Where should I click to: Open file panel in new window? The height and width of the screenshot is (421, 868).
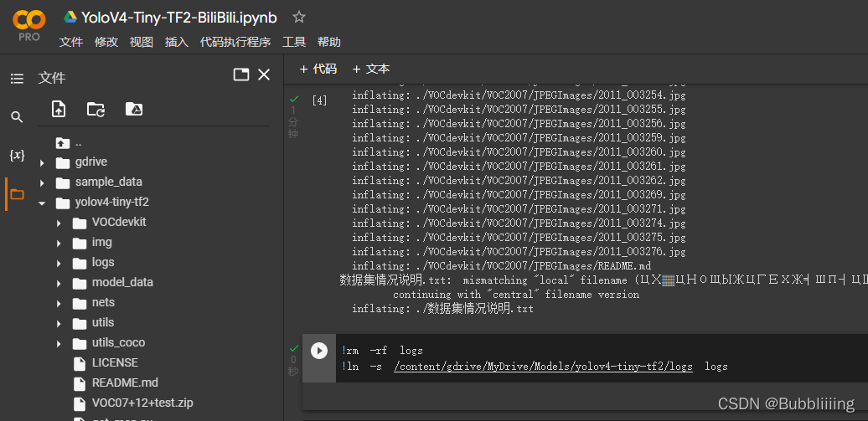(241, 74)
